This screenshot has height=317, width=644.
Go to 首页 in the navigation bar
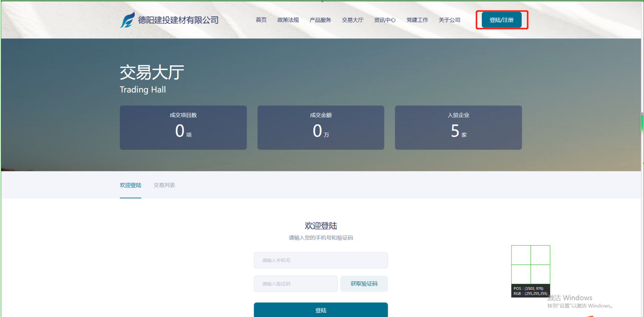261,20
